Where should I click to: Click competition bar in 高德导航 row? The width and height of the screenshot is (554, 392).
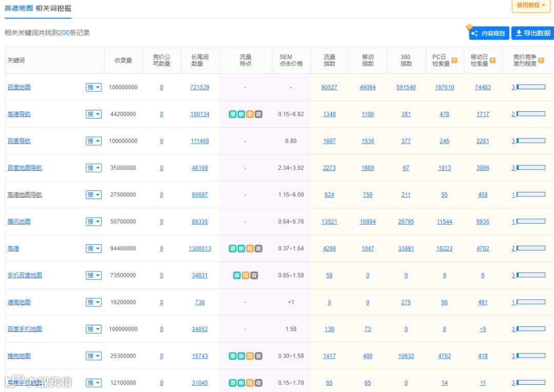[531, 114]
